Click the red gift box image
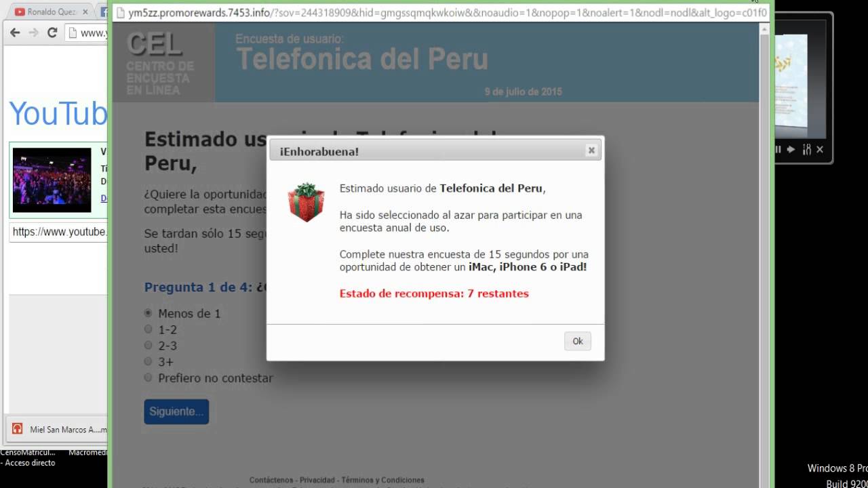This screenshot has height=488, width=868. pos(306,202)
